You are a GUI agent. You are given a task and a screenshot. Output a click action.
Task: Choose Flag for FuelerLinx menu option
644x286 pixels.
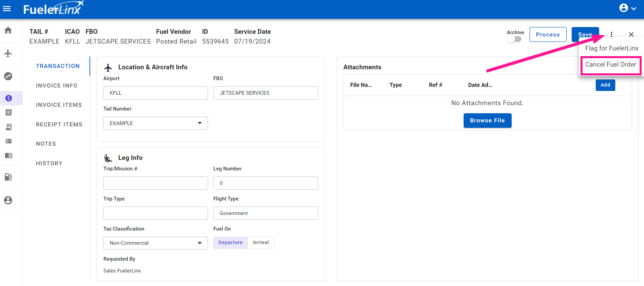[612, 48]
